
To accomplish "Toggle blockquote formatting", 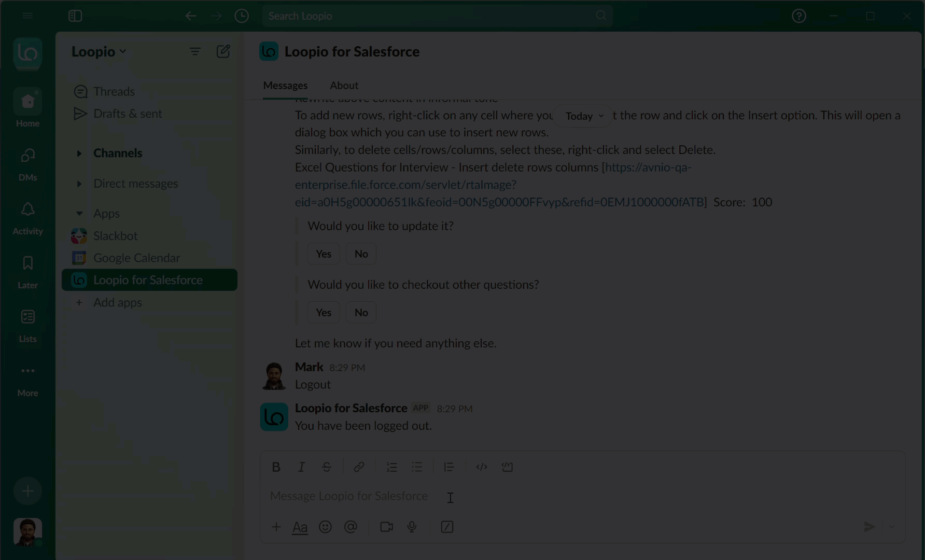I will [x=449, y=467].
